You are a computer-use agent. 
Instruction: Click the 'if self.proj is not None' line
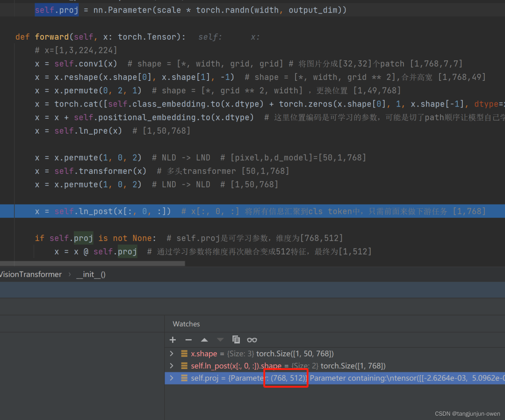[x=189, y=238]
